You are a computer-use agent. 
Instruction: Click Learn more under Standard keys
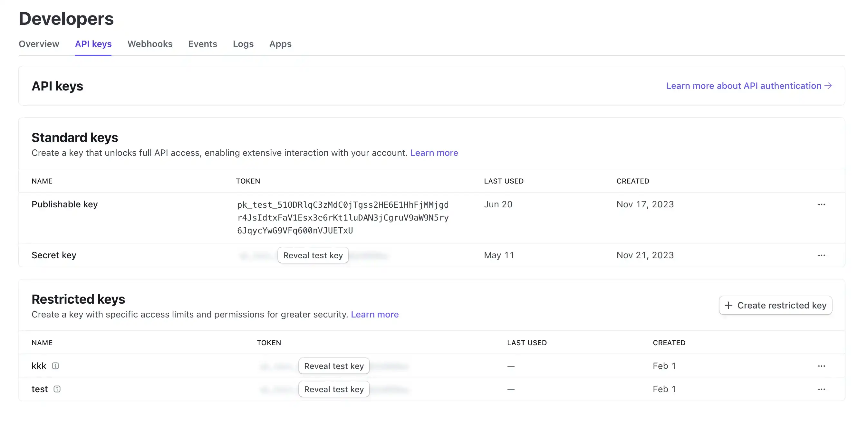tap(434, 153)
